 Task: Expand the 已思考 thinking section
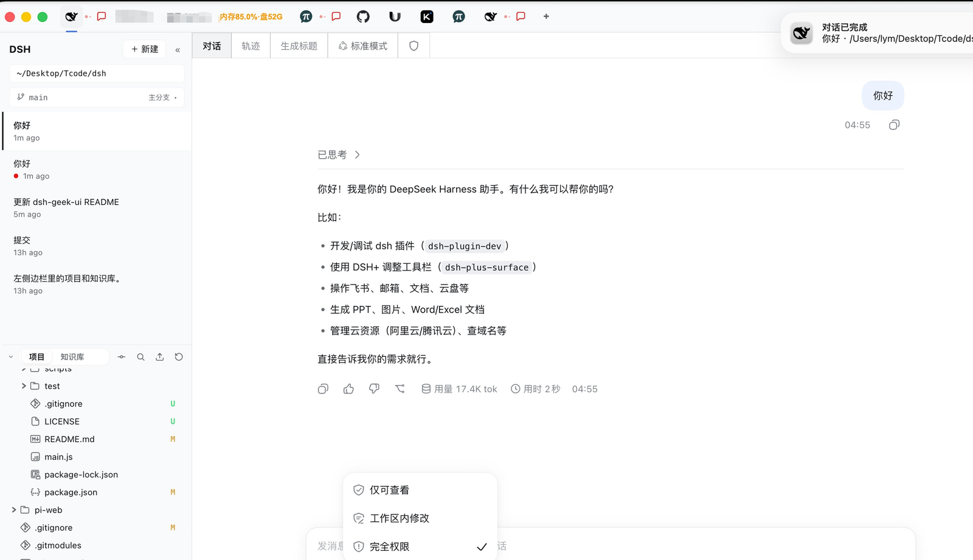click(339, 154)
